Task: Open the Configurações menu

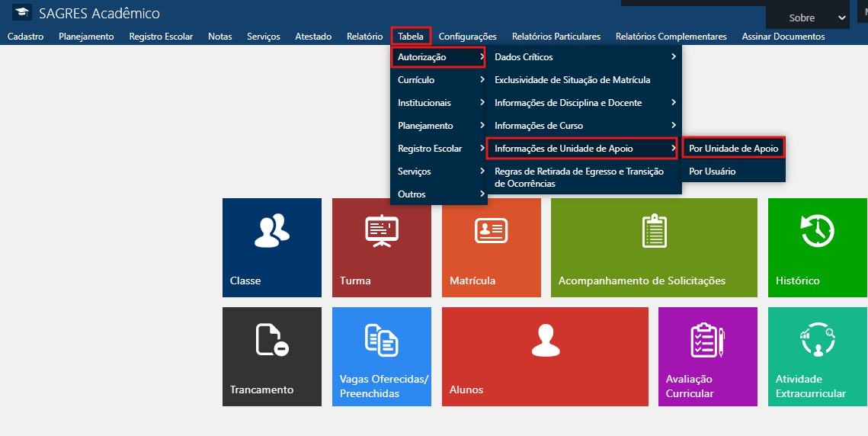Action: (468, 37)
